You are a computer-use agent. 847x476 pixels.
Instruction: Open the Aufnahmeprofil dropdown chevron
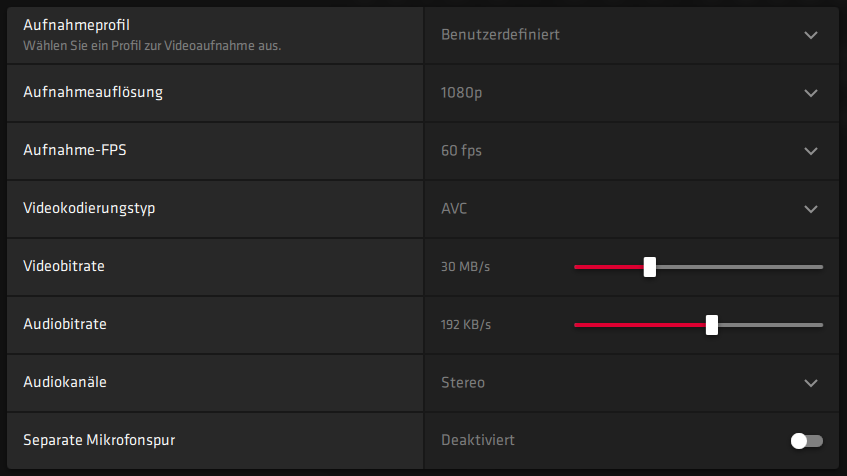tap(810, 35)
